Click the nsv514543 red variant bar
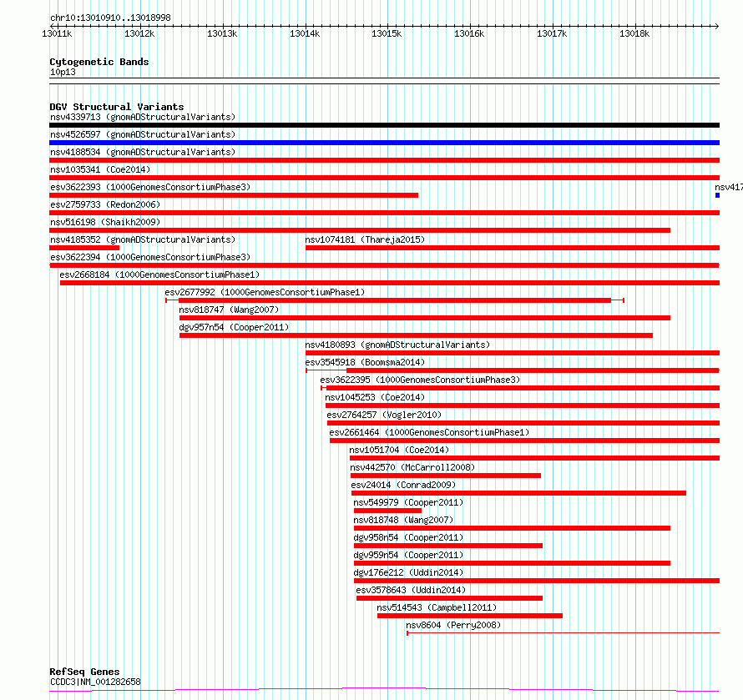 pos(470,617)
